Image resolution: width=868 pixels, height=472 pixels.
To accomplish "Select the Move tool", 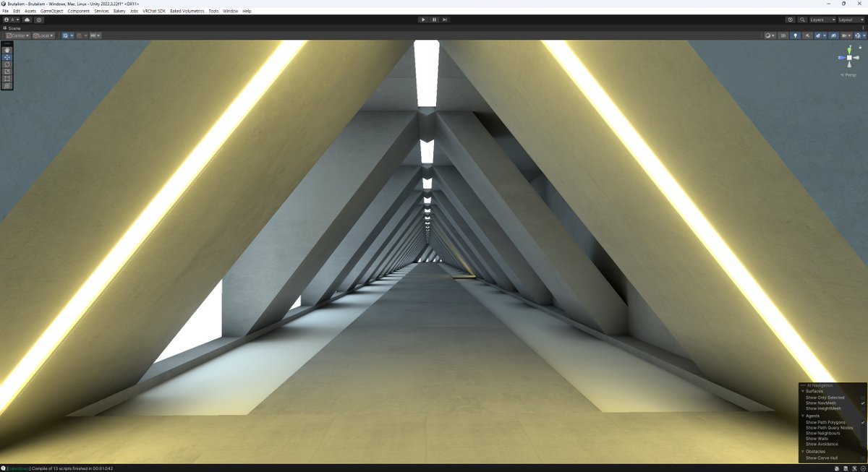I will click(x=7, y=57).
